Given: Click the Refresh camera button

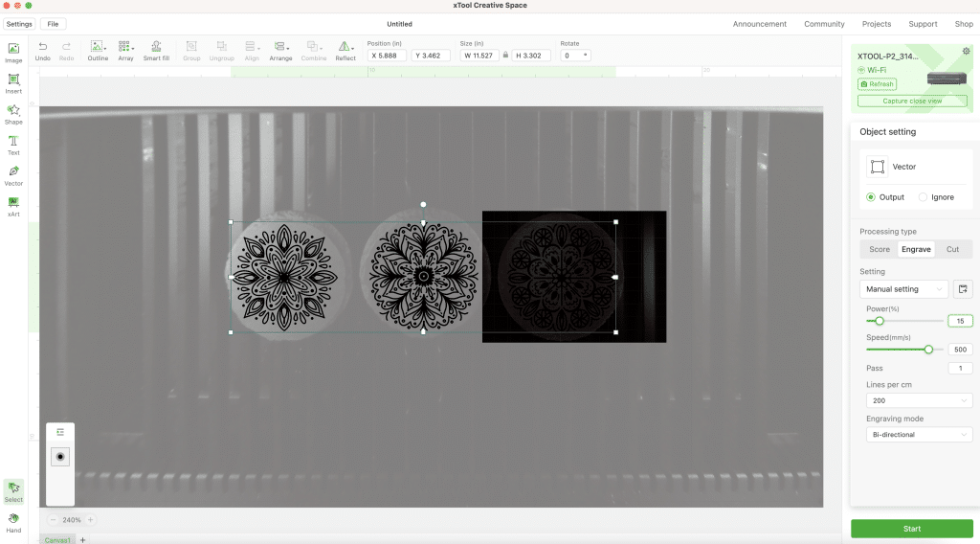Looking at the screenshot, I should [x=877, y=83].
